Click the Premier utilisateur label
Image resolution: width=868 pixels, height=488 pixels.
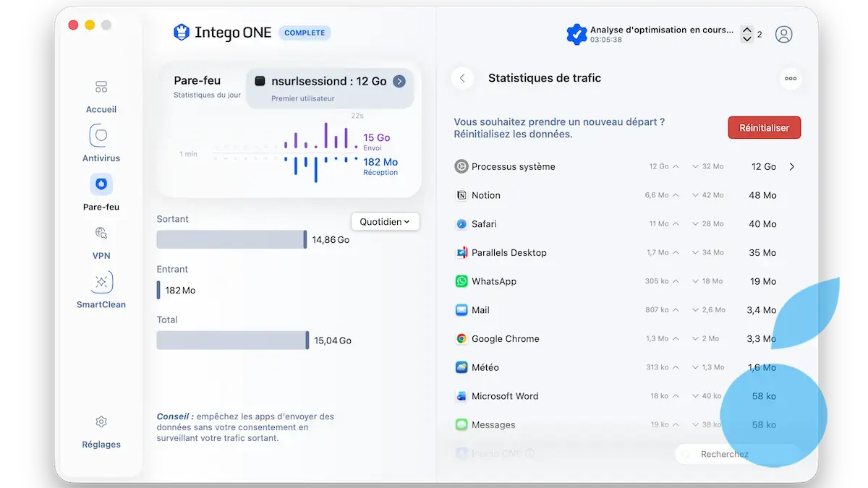pos(303,99)
